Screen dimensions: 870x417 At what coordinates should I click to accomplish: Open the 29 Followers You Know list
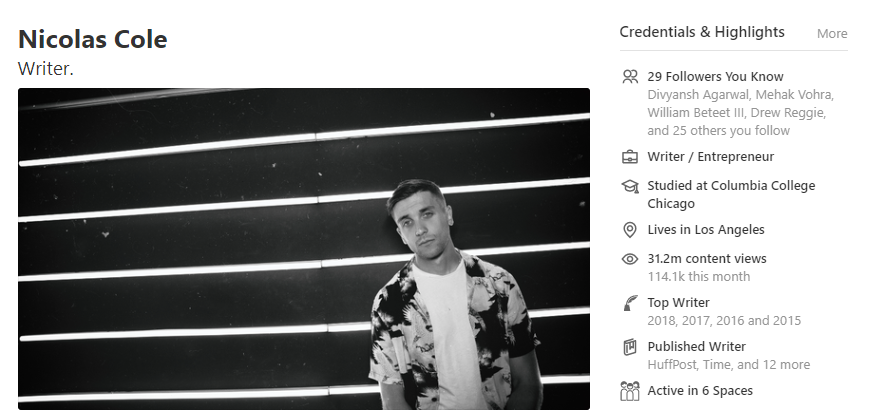click(715, 77)
